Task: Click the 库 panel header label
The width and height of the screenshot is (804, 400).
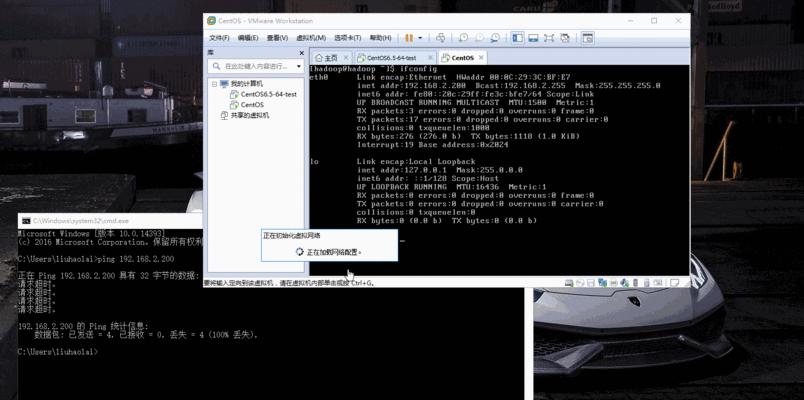Action: tap(211, 53)
